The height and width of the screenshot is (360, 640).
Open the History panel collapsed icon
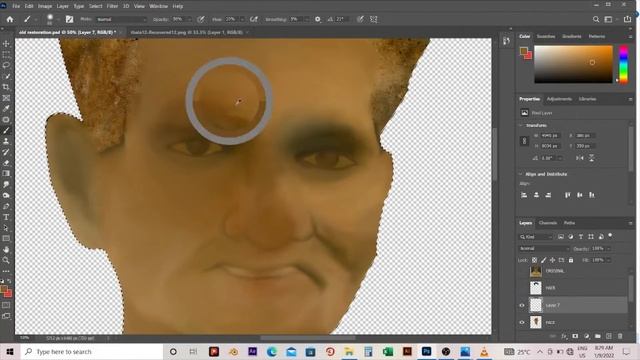(x=506, y=41)
